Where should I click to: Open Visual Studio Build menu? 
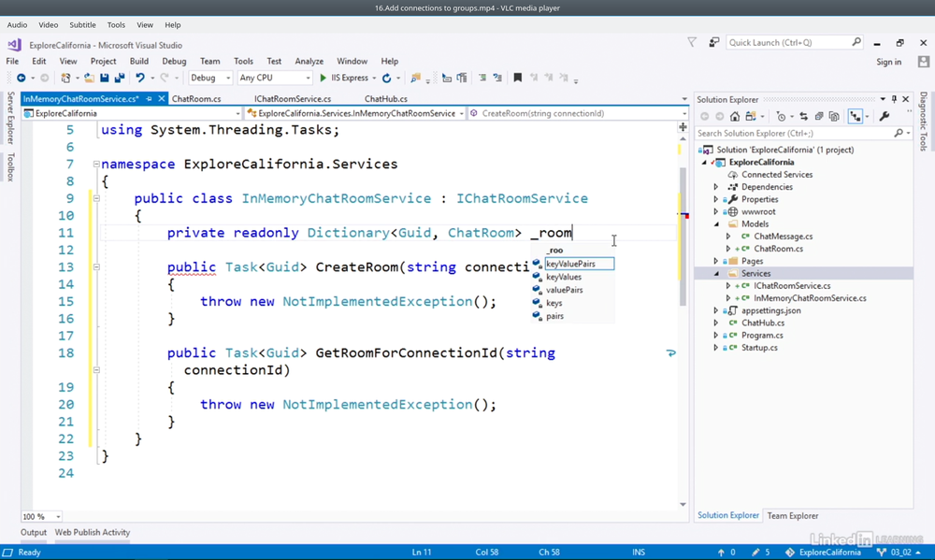[139, 62]
